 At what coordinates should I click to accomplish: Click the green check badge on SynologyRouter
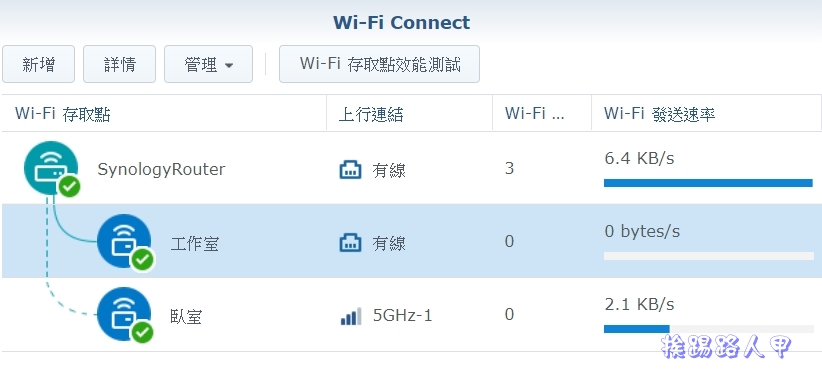click(x=69, y=186)
